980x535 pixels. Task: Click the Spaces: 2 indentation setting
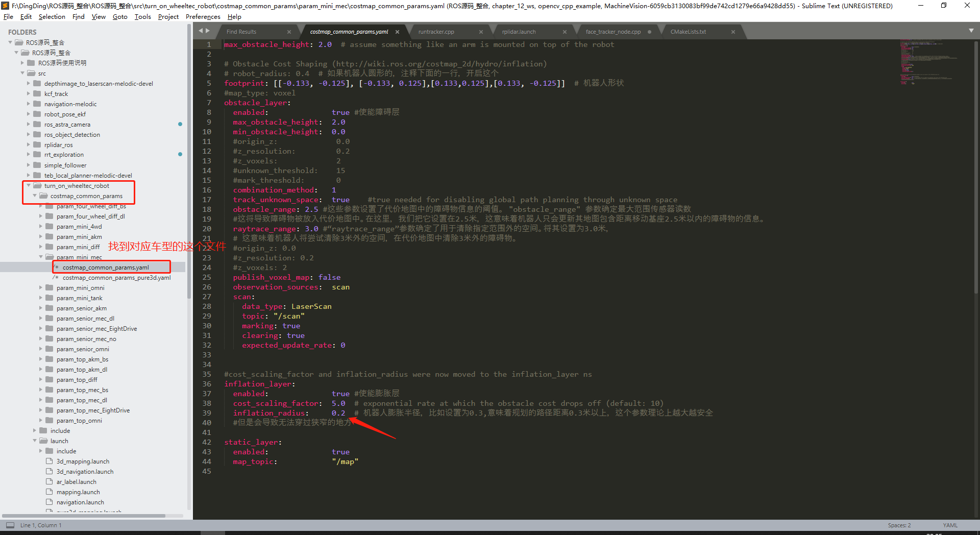pos(899,525)
